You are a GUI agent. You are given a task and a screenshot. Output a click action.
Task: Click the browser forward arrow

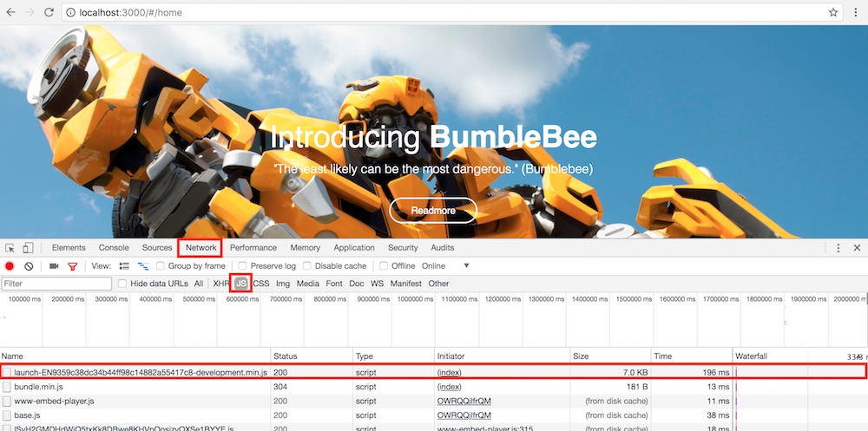point(30,12)
